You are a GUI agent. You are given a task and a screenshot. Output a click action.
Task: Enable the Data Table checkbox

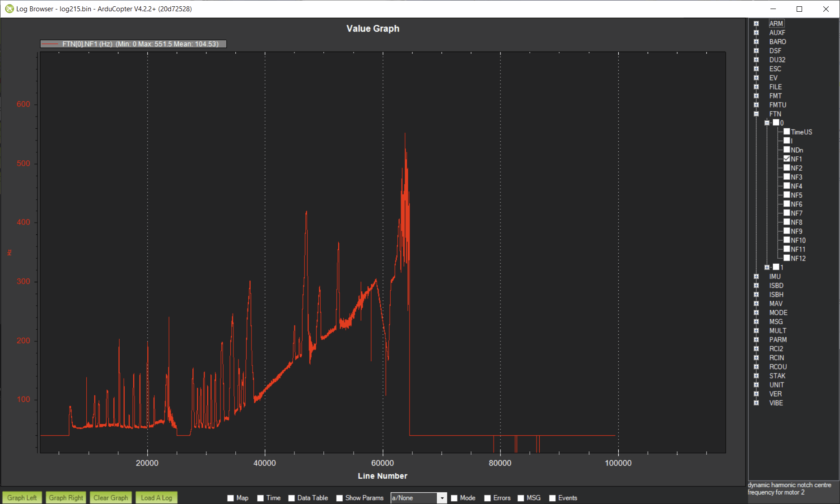[x=291, y=498]
